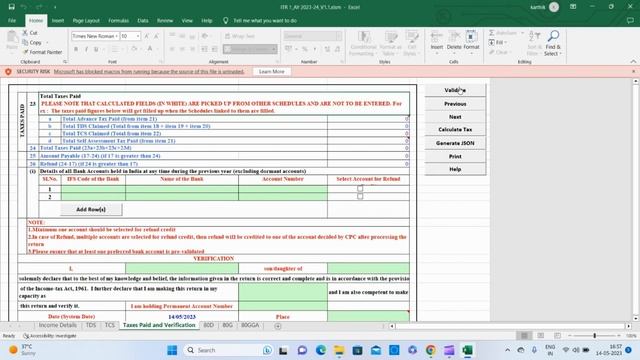Switch to Page Break Preview view icon
Screen dimensions: 640x360
(x=557, y=336)
